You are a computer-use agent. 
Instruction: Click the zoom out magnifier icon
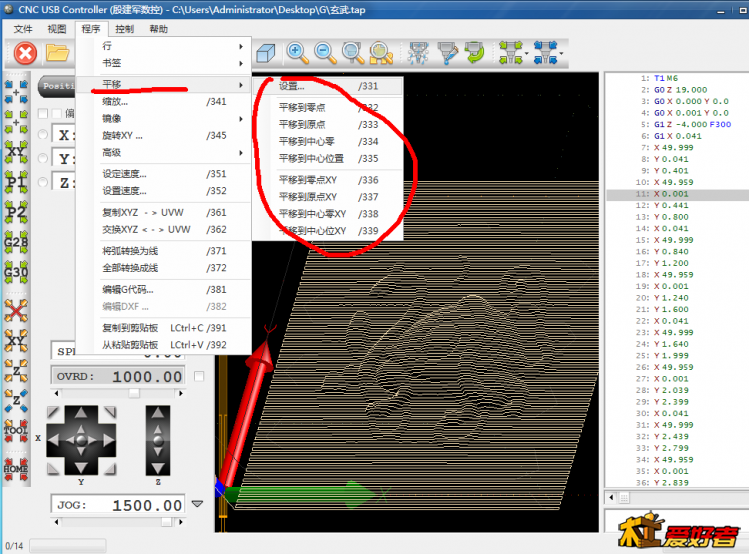pyautogui.click(x=325, y=53)
